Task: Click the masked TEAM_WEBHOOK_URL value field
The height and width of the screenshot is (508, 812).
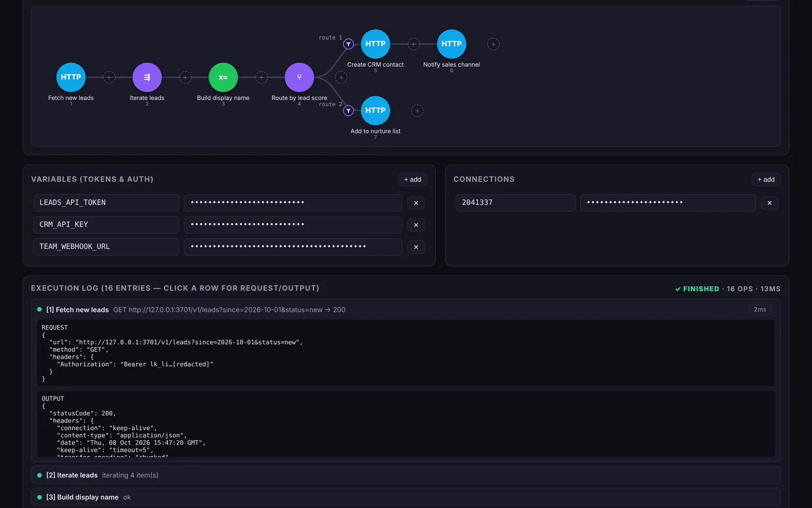Action: coord(293,247)
